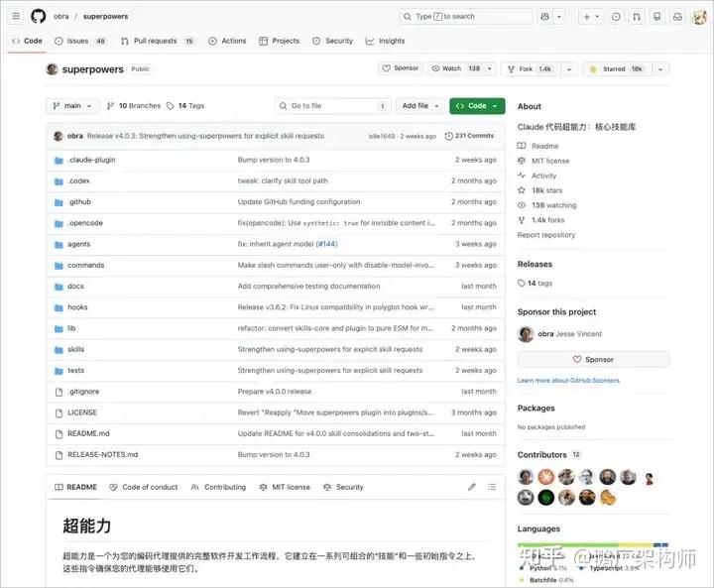Open the user avatar menu

click(x=699, y=17)
